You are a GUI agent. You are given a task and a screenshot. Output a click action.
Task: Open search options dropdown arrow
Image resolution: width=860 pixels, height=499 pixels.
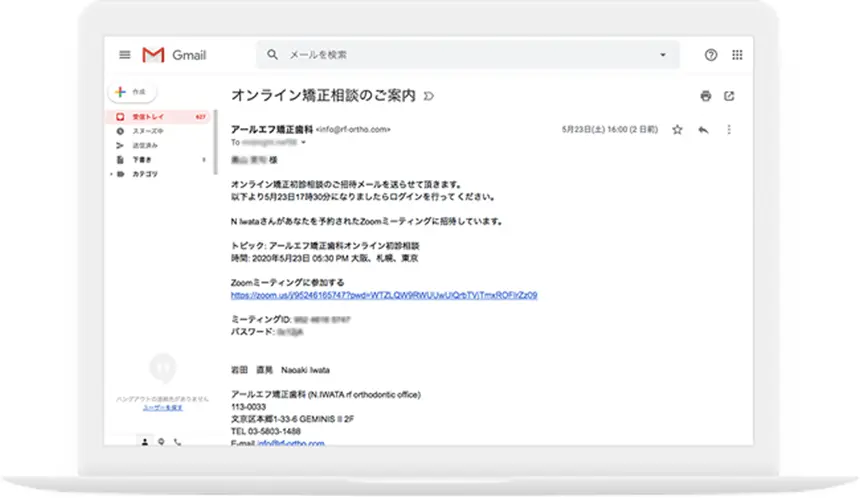click(x=663, y=55)
